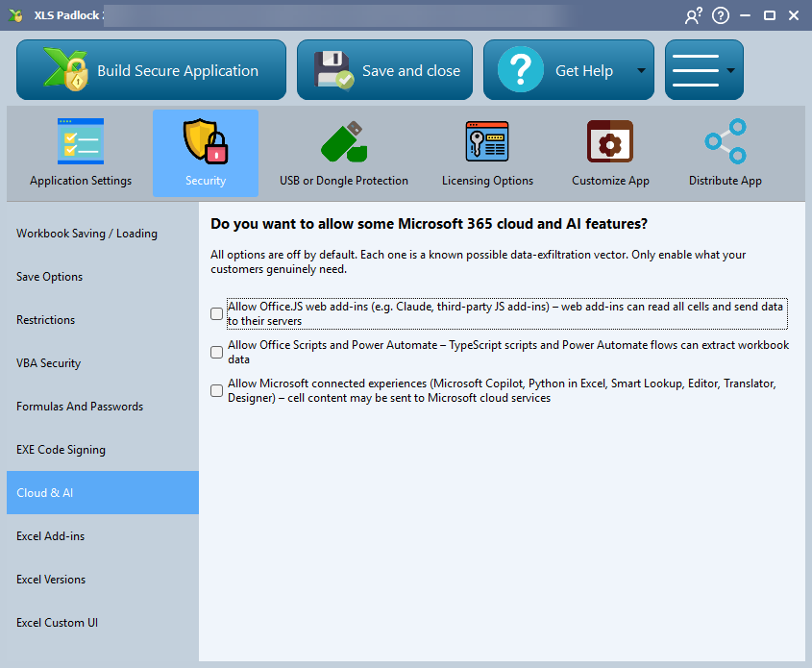Click the circled question mark title bar icon
This screenshot has height=668, width=812.
(x=721, y=15)
